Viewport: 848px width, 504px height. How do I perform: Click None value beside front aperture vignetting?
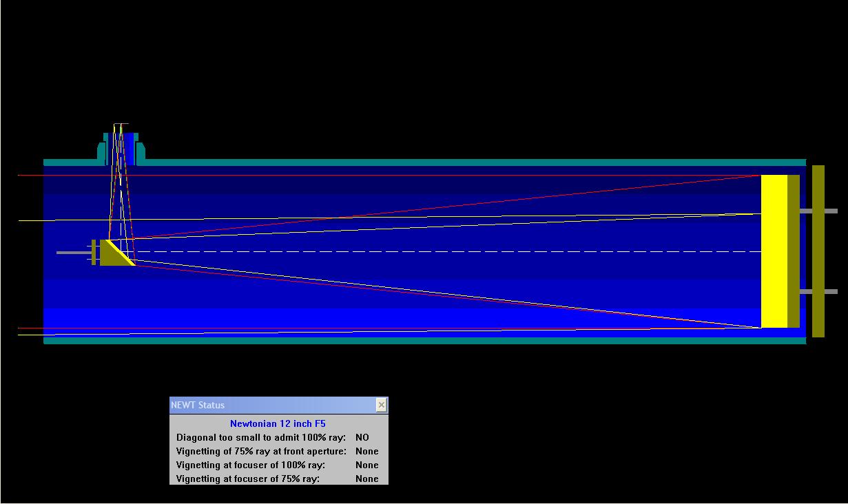[366, 452]
